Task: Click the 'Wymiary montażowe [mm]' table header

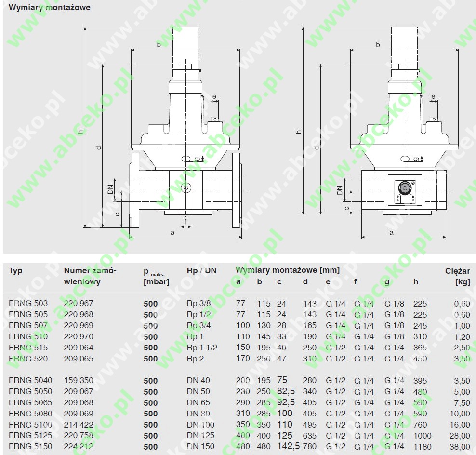Action: pos(288,270)
